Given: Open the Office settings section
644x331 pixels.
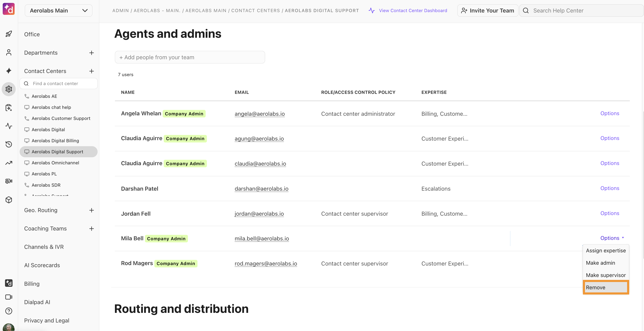Looking at the screenshot, I should 32,34.
